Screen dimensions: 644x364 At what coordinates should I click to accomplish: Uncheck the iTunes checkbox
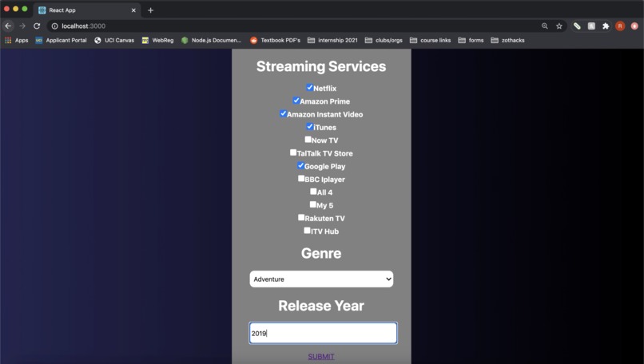click(x=310, y=126)
